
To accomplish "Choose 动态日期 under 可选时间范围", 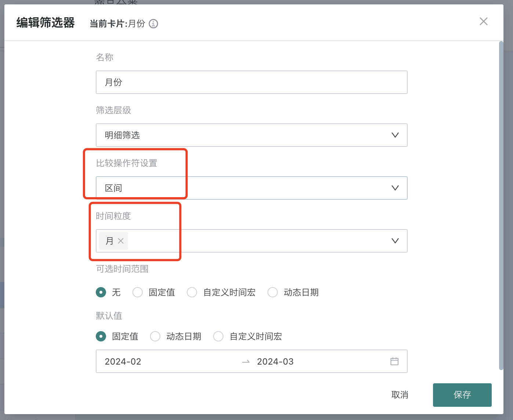I will click(x=273, y=292).
